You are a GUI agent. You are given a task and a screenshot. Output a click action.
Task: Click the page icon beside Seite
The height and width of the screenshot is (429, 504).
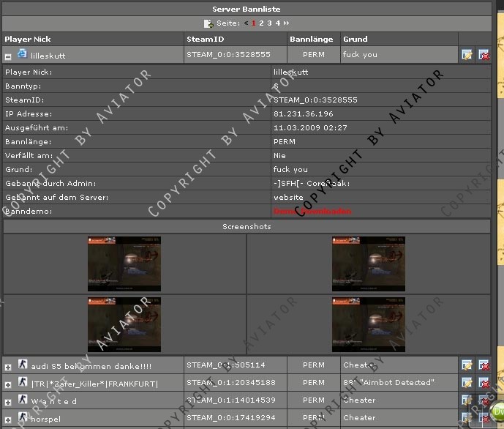coord(208,23)
